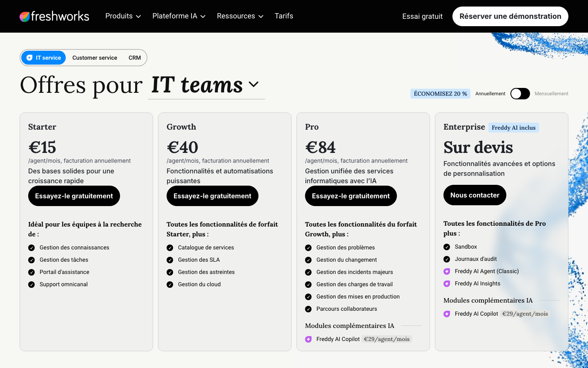
Task: Click Parcours collaborateurs text
Action: point(347,309)
